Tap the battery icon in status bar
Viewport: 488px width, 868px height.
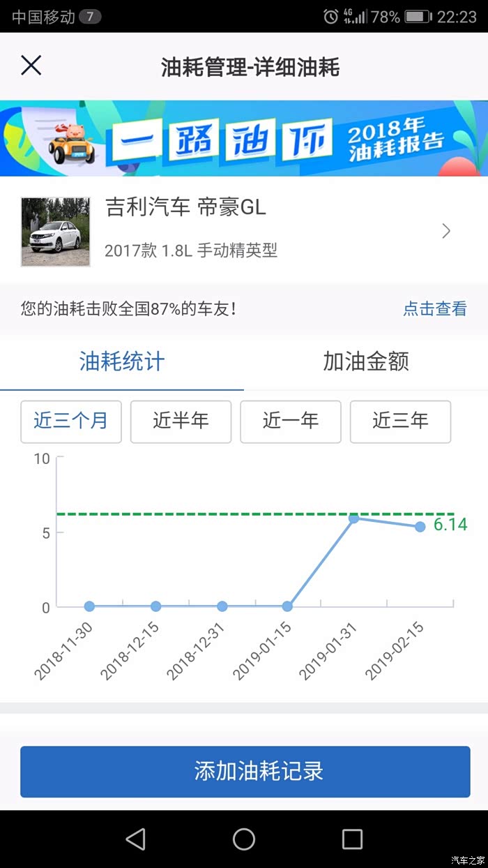[x=418, y=17]
